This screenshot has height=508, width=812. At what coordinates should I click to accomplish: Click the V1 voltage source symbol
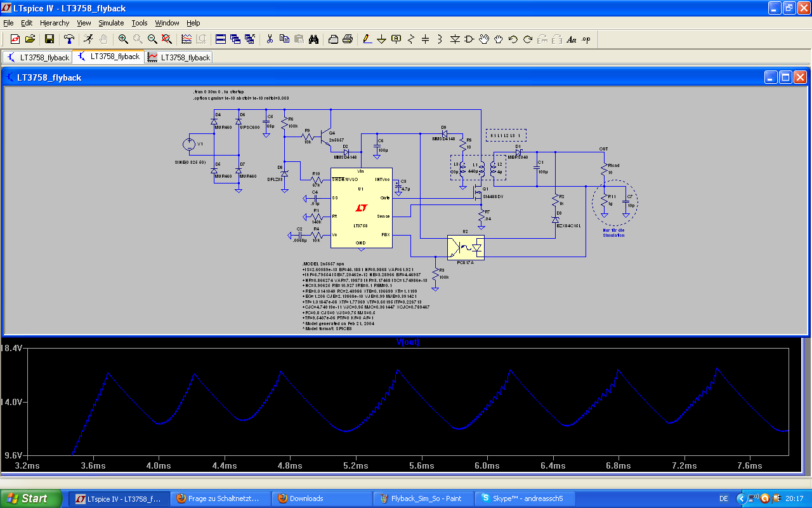coord(189,144)
